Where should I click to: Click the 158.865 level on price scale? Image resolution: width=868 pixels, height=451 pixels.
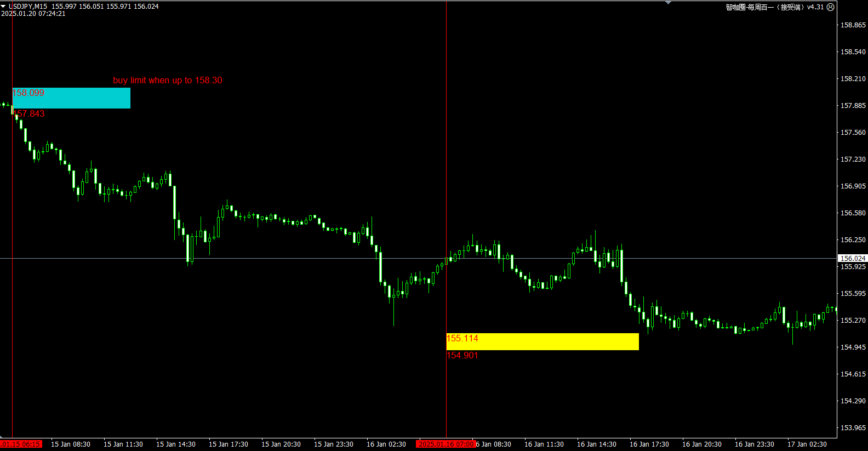[853, 25]
